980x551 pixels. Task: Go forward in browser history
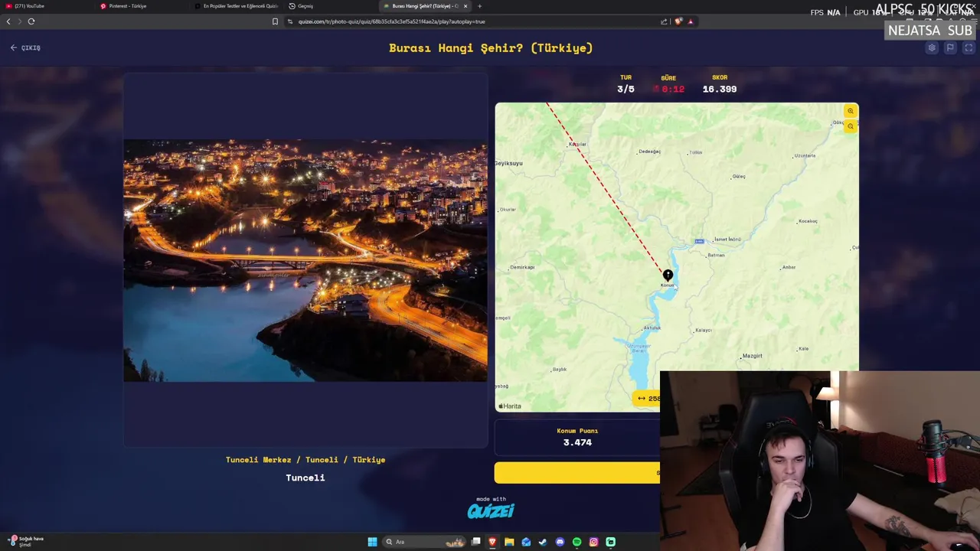tap(19, 21)
